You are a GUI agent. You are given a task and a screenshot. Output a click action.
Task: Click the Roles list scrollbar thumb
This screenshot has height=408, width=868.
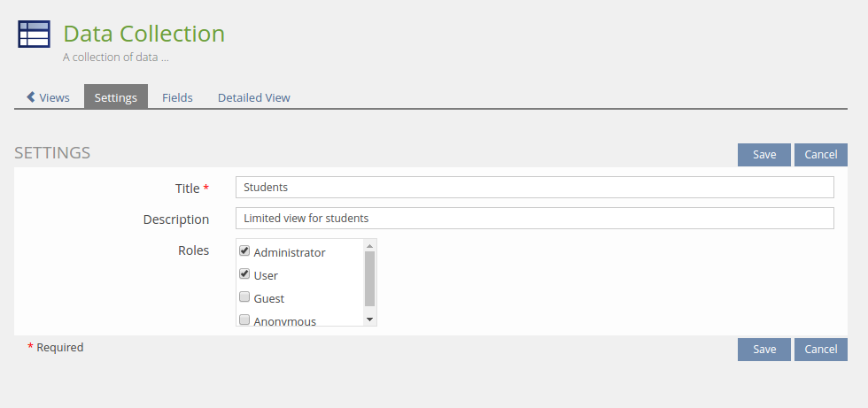(x=370, y=278)
